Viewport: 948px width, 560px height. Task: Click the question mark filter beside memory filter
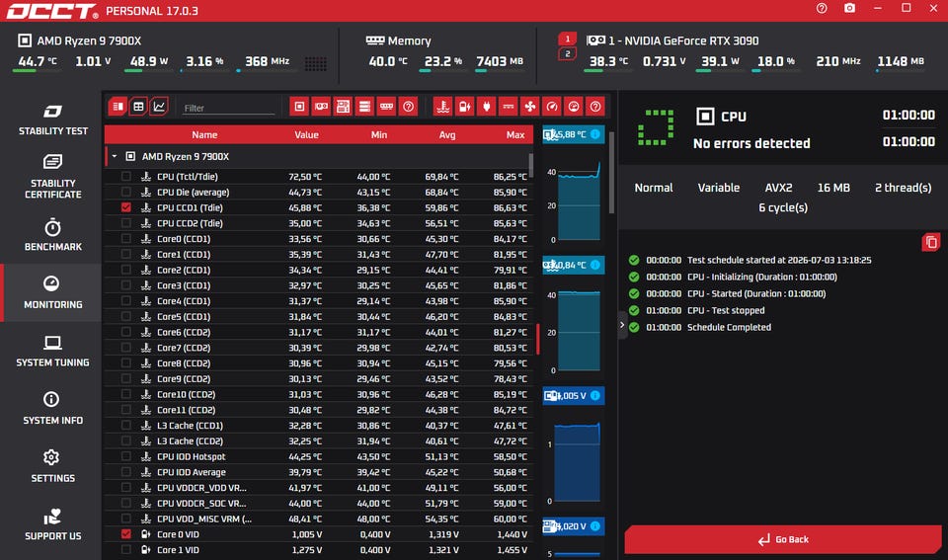tap(408, 107)
